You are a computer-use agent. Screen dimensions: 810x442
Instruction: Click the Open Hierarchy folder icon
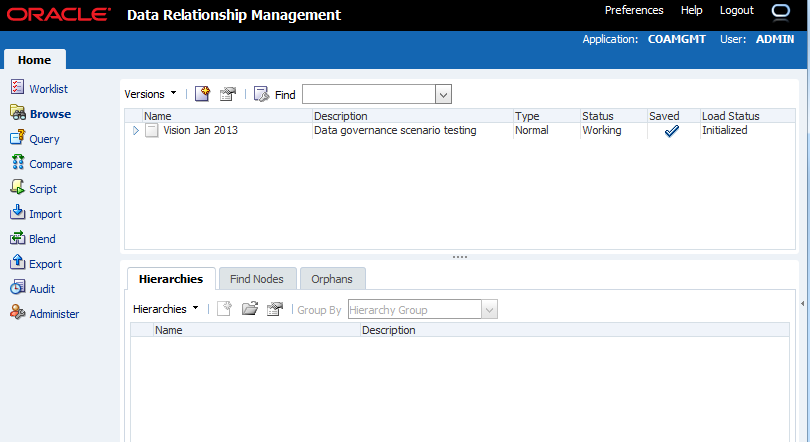[250, 309]
